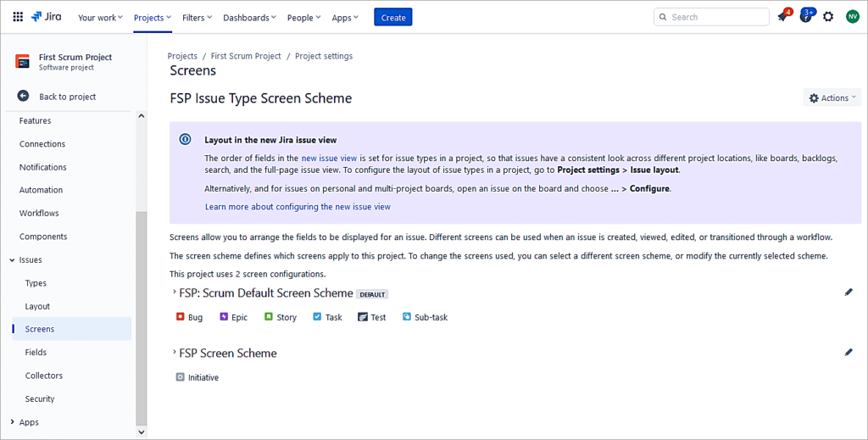Open the settings gear icon

828,17
